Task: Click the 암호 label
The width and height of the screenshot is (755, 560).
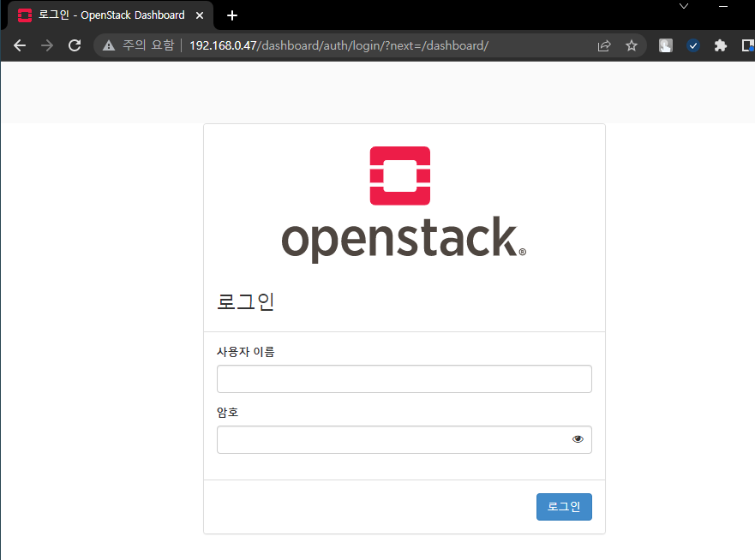Action: [x=228, y=413]
